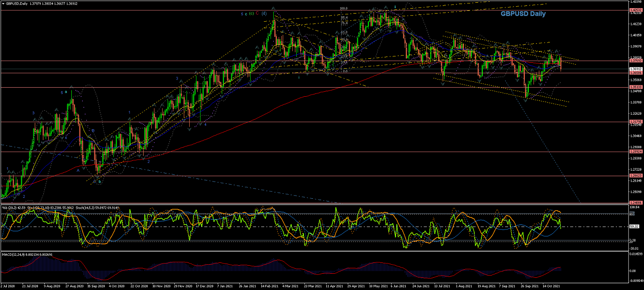The height and width of the screenshot is (290, 644).
Task: Select the blue 'GBPUSD Daily' chart title text
Action: 523,14
